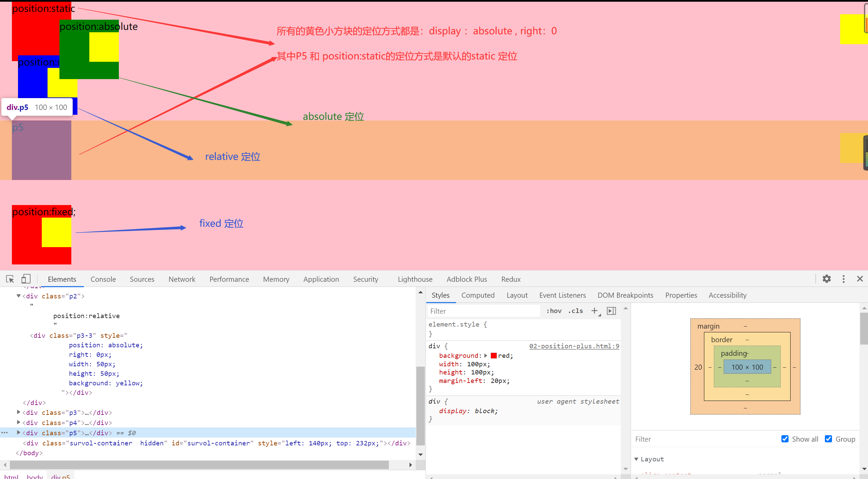Open DevTools settings gear
This screenshot has width=868, height=479.
pos(827,279)
